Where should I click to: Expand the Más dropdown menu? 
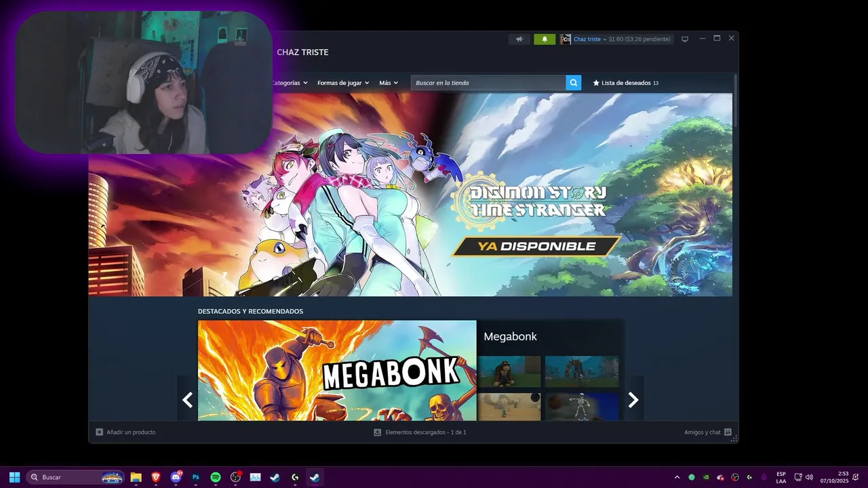click(389, 83)
